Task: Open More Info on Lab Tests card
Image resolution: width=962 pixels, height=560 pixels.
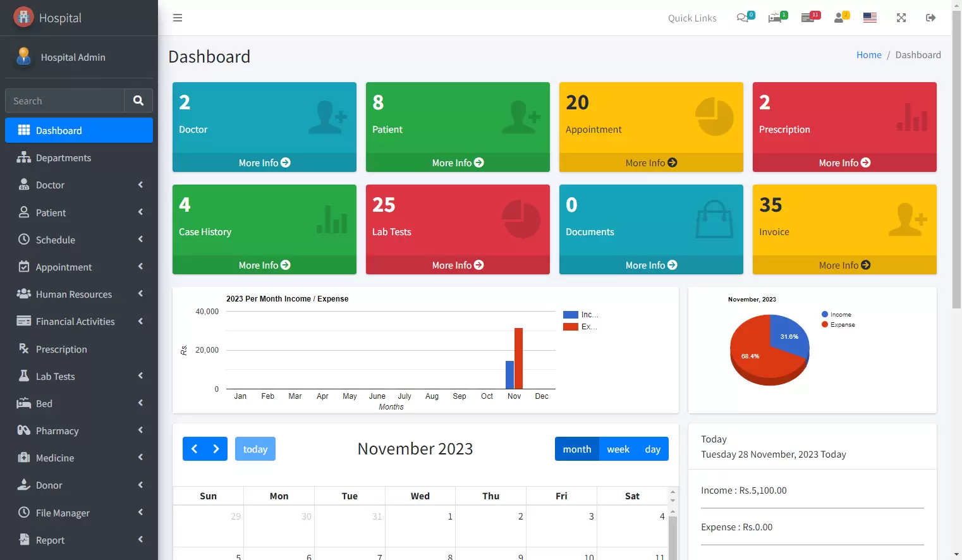Action: click(x=458, y=265)
